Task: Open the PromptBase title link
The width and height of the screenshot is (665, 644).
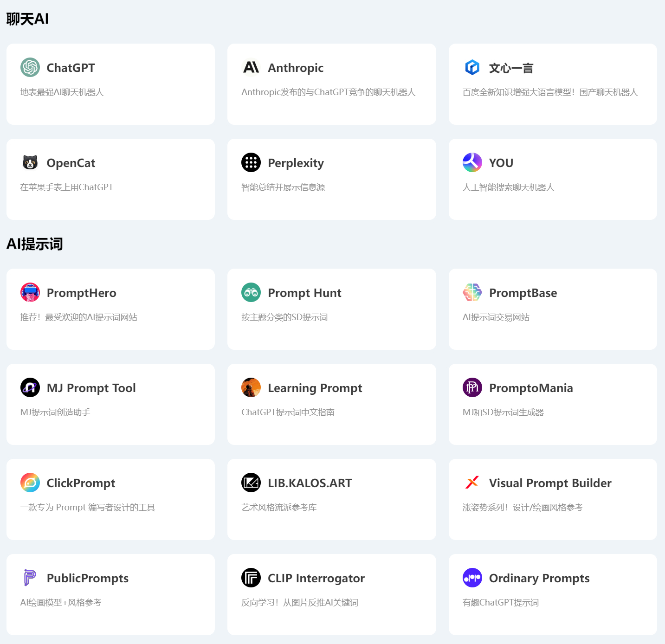Action: click(523, 293)
